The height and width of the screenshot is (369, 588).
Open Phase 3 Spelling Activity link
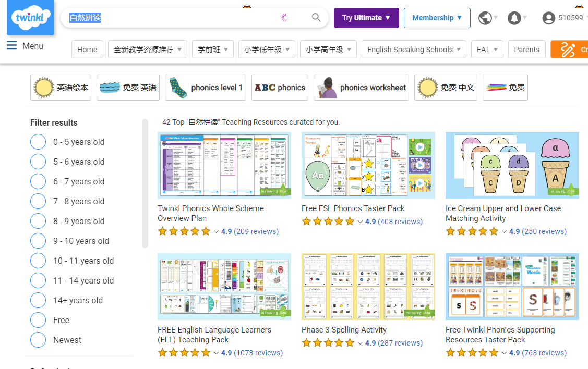(344, 330)
